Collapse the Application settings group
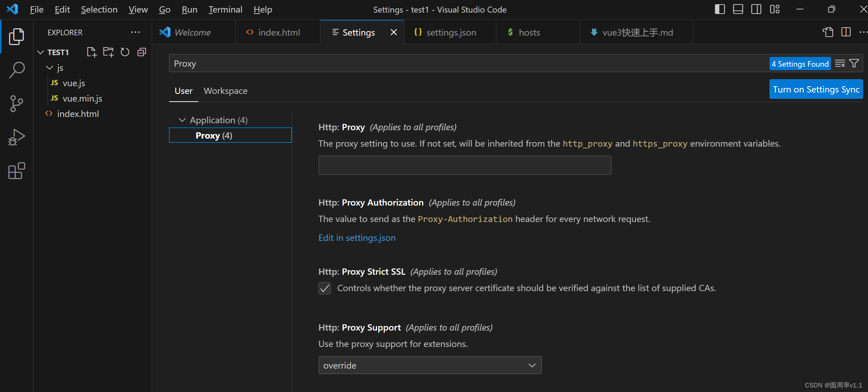The height and width of the screenshot is (392, 868). click(x=182, y=120)
